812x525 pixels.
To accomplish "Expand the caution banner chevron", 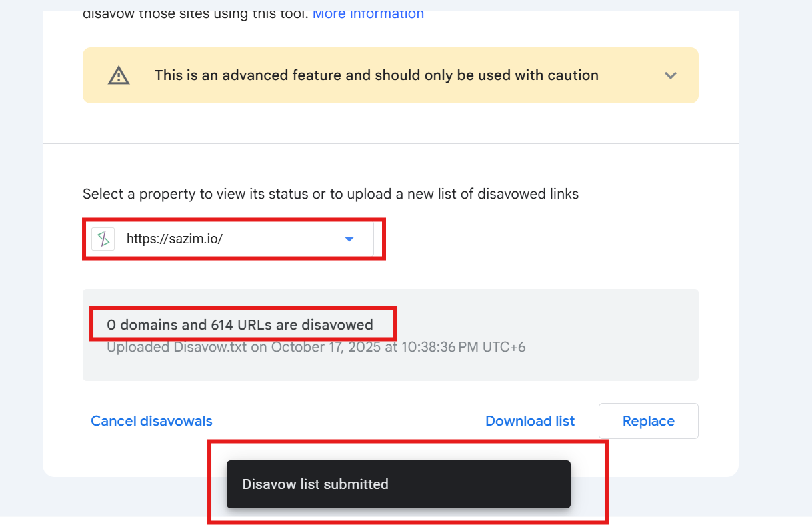I will pyautogui.click(x=671, y=75).
